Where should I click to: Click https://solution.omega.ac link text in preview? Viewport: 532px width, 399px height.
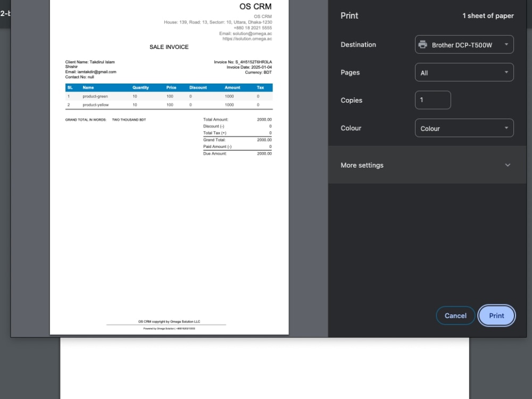(247, 39)
